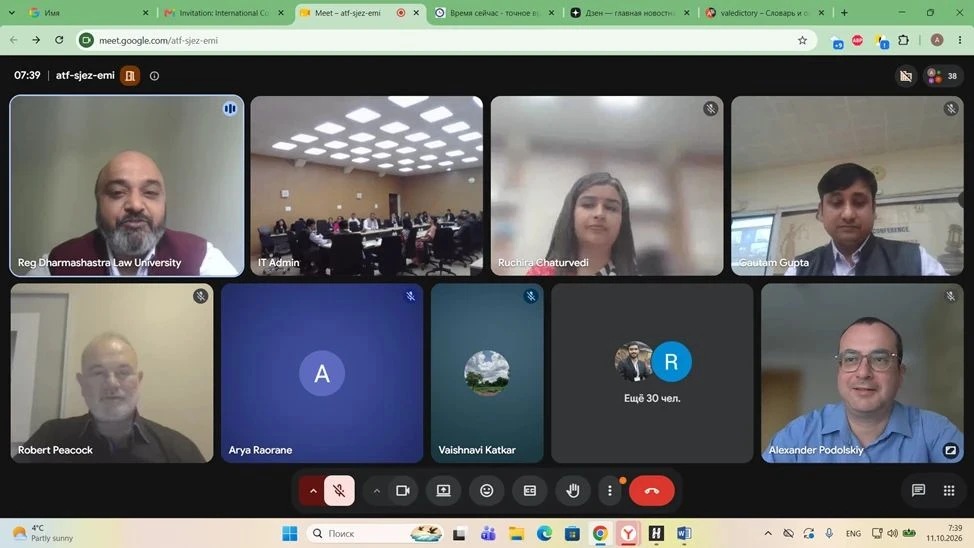Screen dimensions: 974x548
Task: Click the crossed-out camera effects icon at top right
Action: 906,76
